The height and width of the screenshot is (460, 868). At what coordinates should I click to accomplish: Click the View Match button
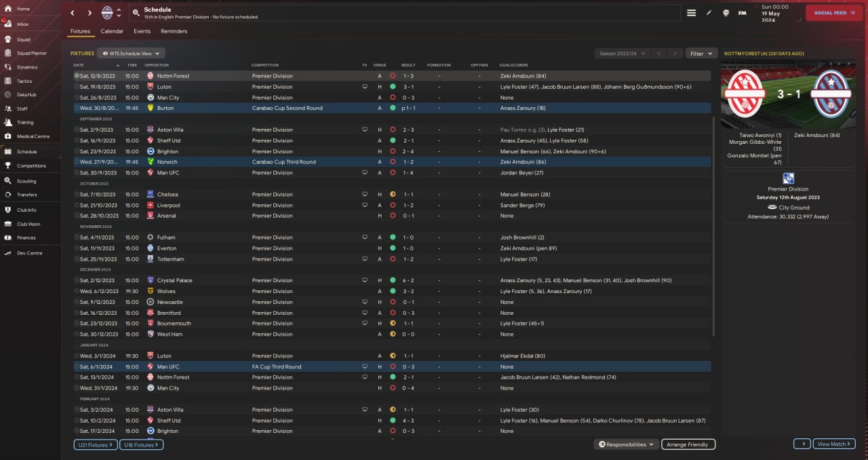point(833,444)
